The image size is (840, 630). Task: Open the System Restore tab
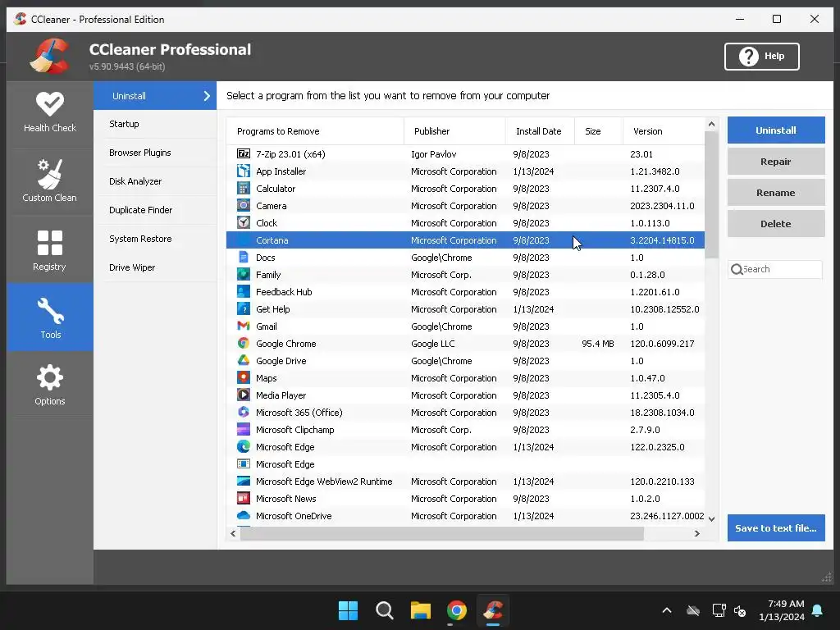155,239
